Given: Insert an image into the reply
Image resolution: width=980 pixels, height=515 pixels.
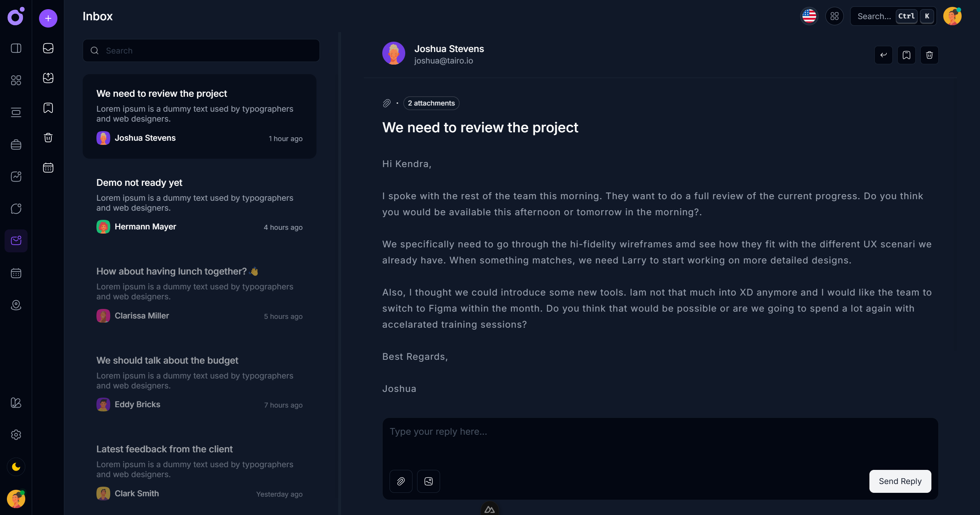Looking at the screenshot, I should (429, 481).
